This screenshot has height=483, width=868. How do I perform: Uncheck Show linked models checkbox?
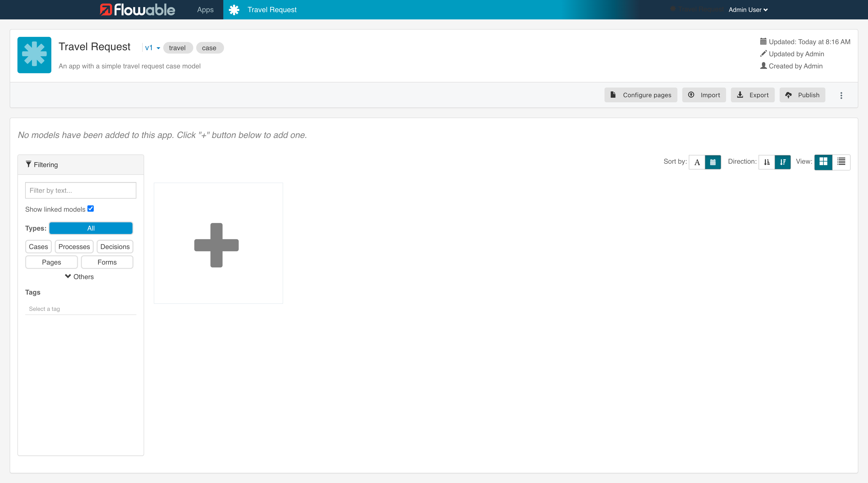coord(91,209)
